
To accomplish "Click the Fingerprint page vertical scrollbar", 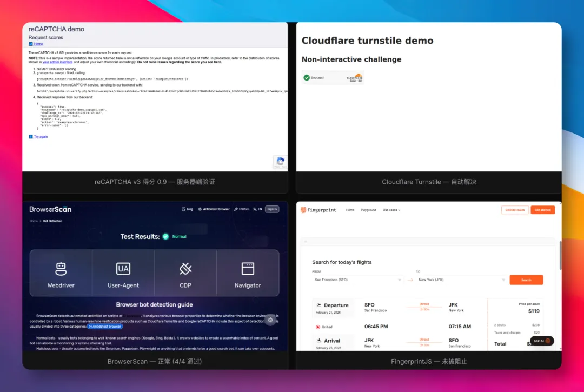I will coord(560,255).
